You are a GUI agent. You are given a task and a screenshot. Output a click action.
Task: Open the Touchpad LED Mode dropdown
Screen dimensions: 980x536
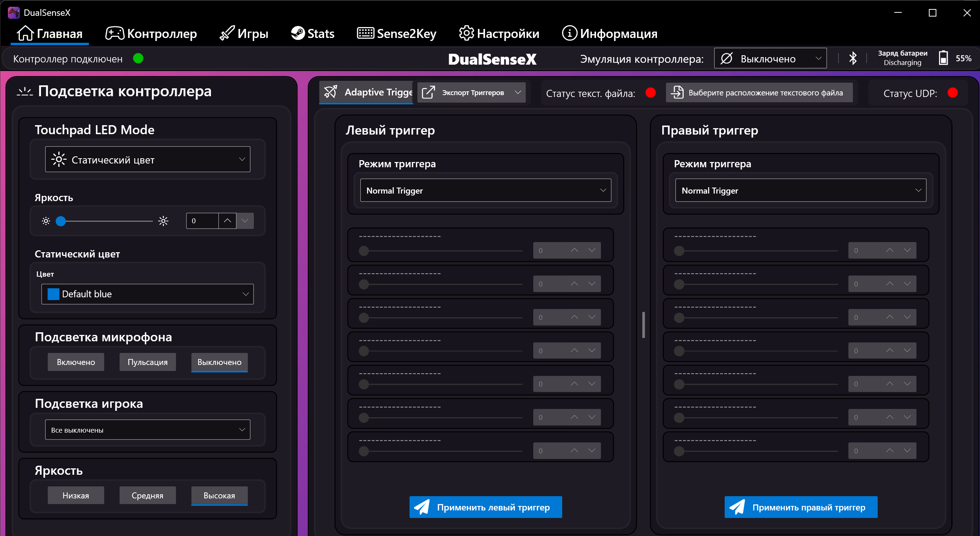(x=148, y=159)
